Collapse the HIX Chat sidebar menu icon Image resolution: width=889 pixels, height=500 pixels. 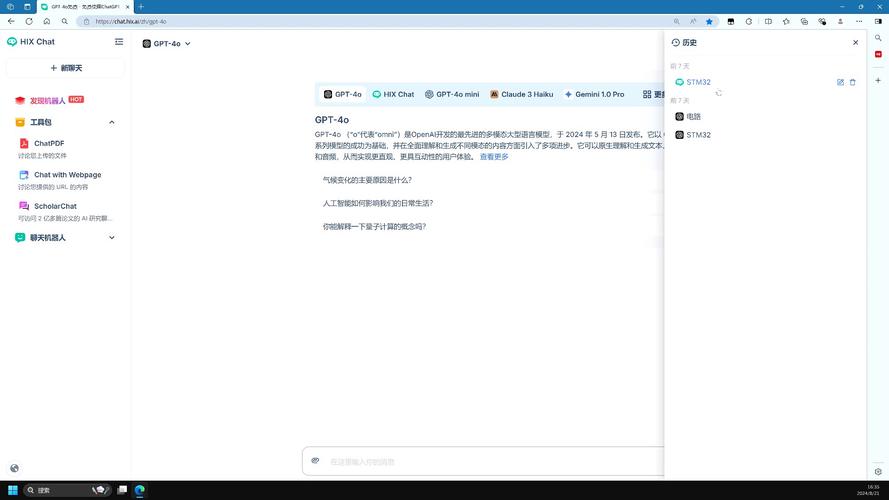[119, 42]
